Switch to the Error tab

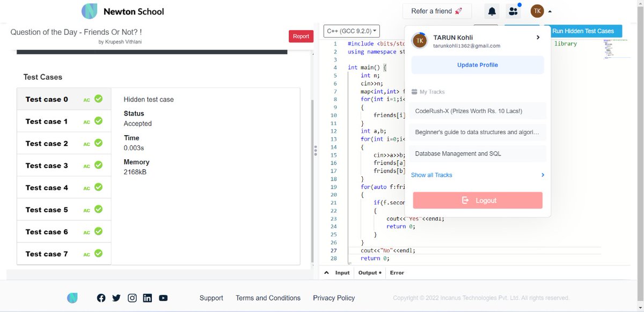coord(397,272)
